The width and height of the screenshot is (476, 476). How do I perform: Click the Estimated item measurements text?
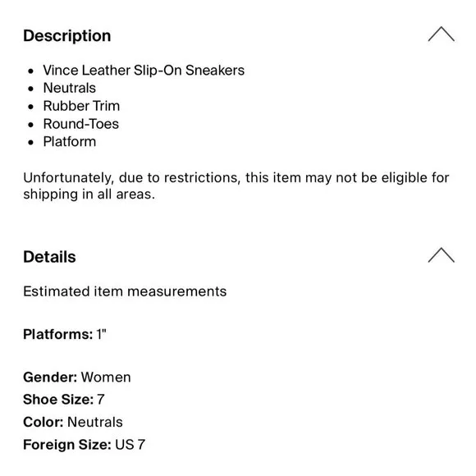(x=125, y=291)
